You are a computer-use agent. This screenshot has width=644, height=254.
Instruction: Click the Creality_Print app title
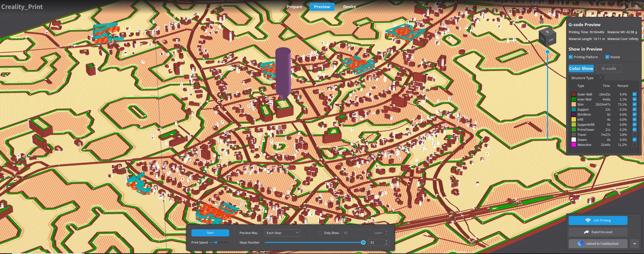(x=22, y=7)
